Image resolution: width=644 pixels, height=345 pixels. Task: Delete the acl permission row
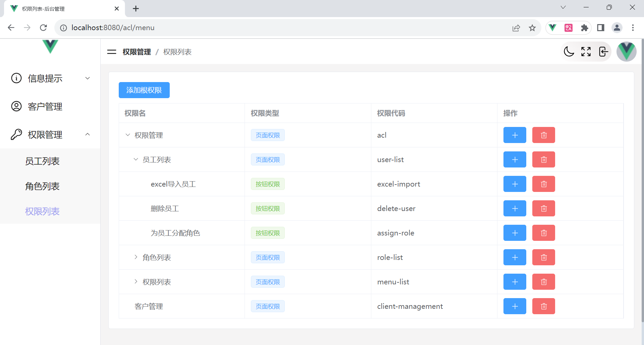click(x=544, y=135)
